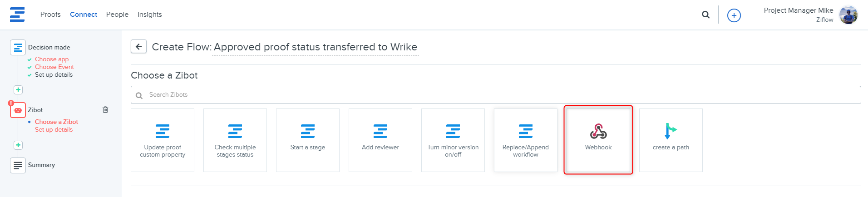868x197 pixels.
Task: Pick the Start a stage Zibot
Action: tap(308, 140)
